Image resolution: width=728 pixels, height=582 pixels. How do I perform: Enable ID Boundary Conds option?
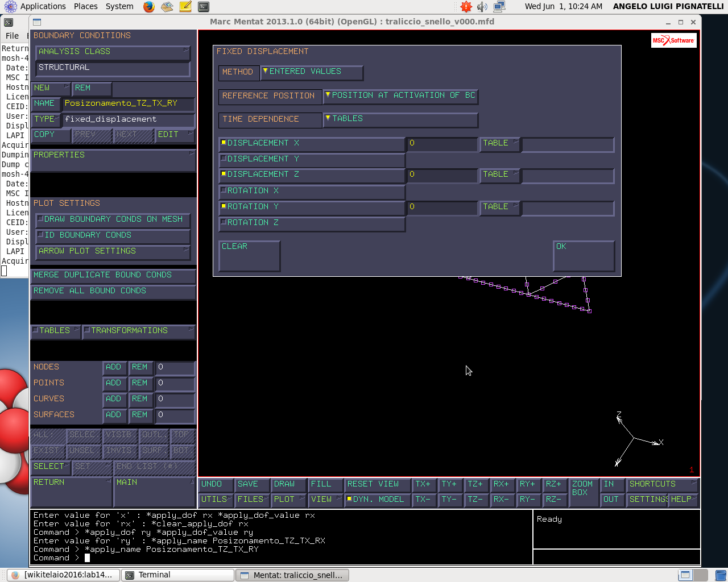coord(113,236)
